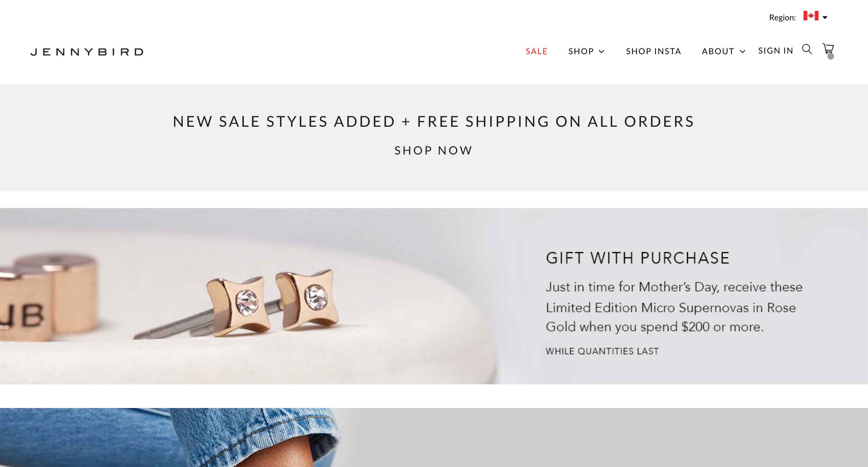Open the SHOP navigation item
The height and width of the screenshot is (467, 868).
[581, 51]
